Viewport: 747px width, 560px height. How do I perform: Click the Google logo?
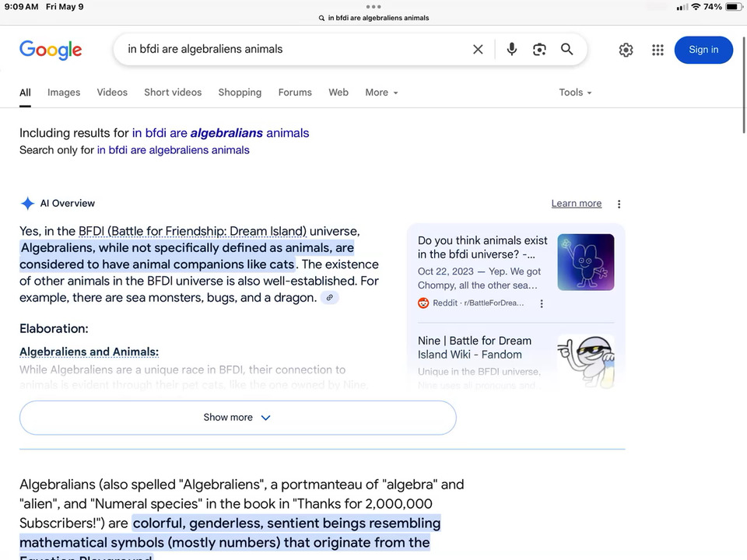click(x=51, y=50)
